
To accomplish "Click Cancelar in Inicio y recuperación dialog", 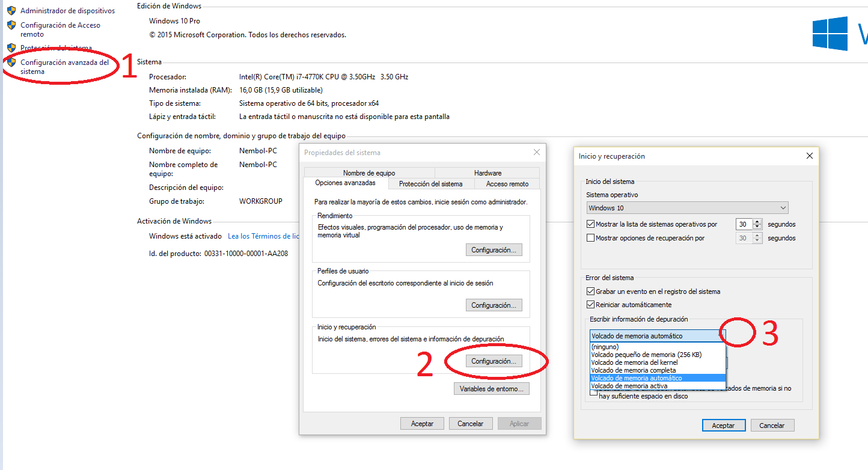I will [x=772, y=425].
